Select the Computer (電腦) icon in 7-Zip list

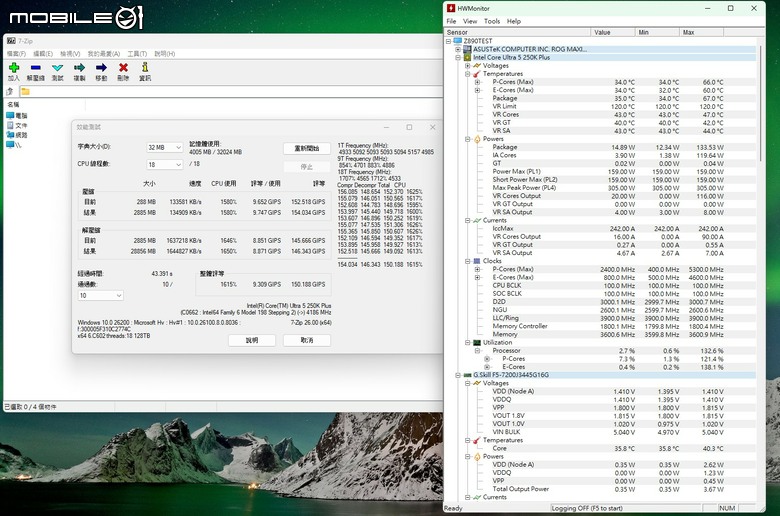tap(10, 115)
